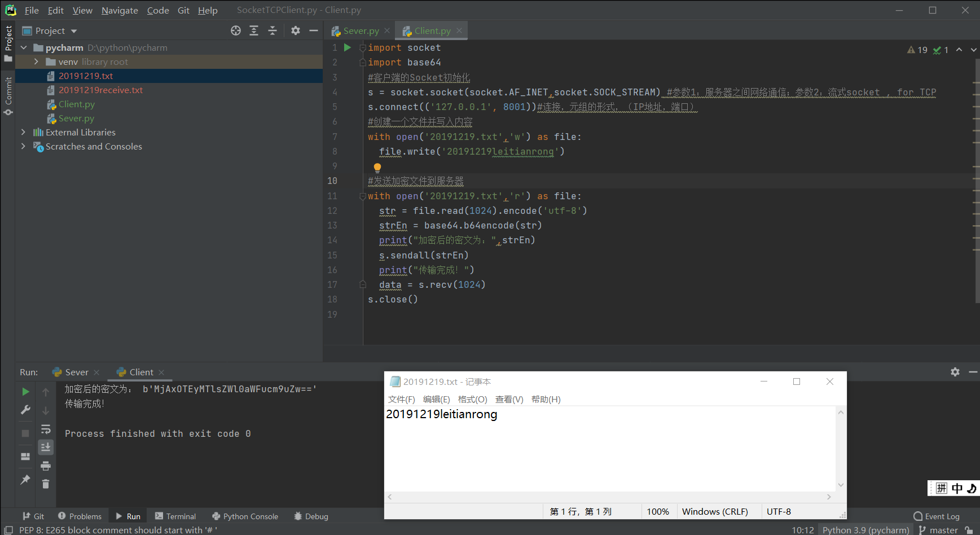Close the Client.py editor tab
This screenshot has height=535, width=980.
coord(459,30)
